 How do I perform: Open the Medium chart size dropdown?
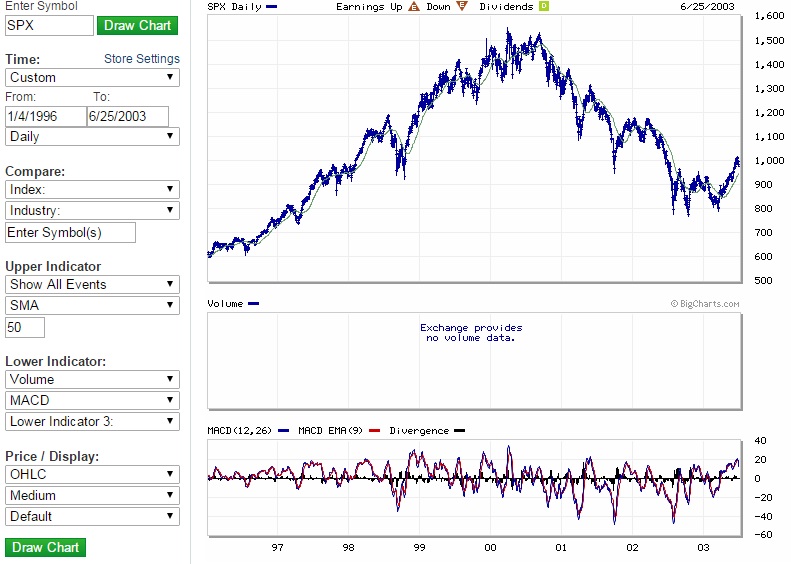92,495
